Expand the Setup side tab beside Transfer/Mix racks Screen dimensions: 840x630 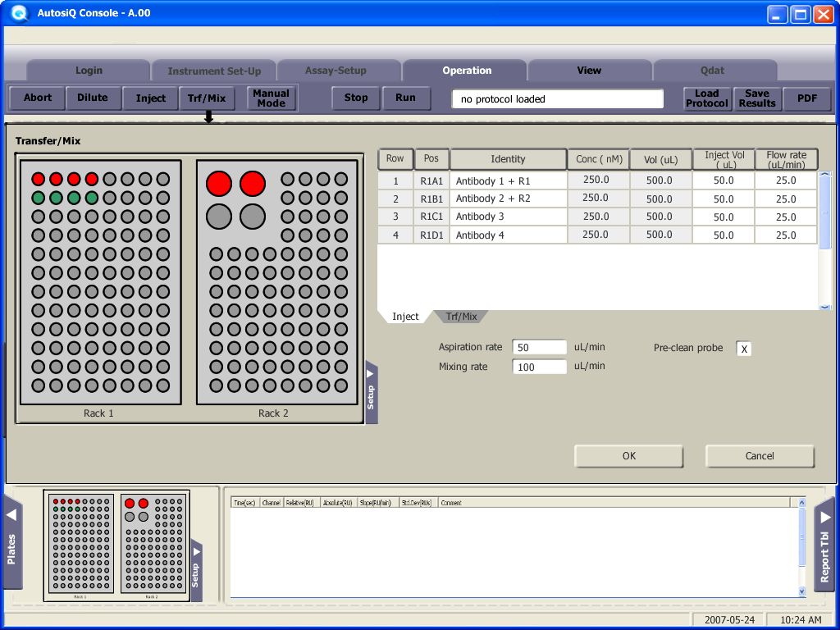(372, 393)
